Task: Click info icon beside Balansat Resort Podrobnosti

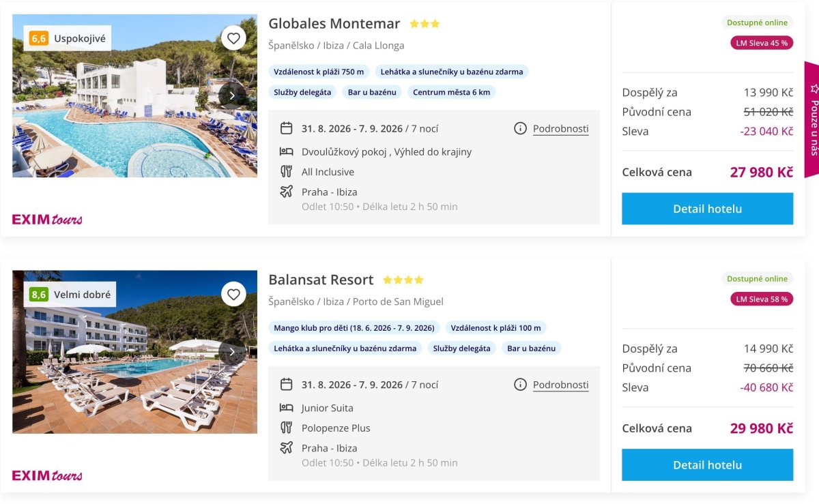Action: coord(520,385)
